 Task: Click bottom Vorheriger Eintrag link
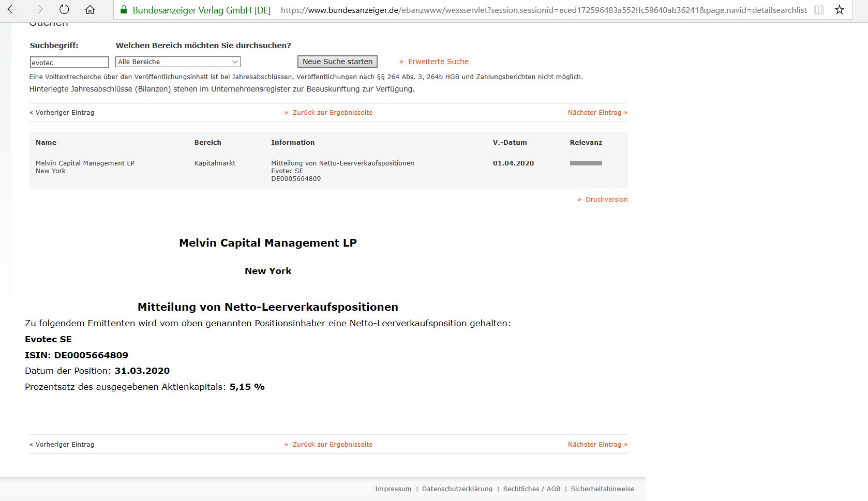62,444
